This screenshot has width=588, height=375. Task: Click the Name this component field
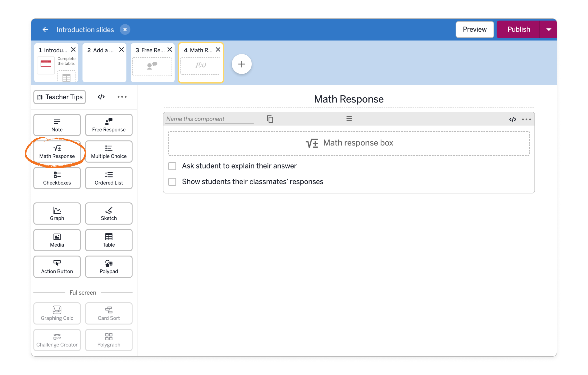click(x=209, y=119)
